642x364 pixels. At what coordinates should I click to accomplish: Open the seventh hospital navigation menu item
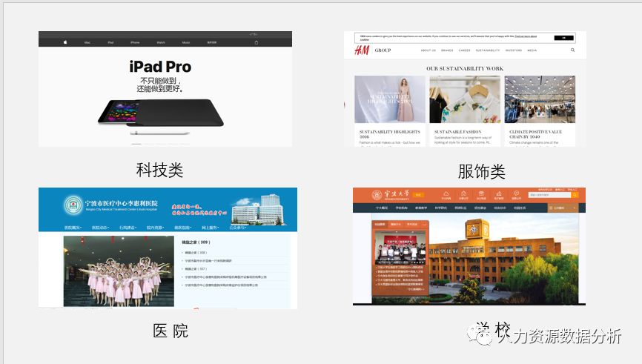click(238, 228)
